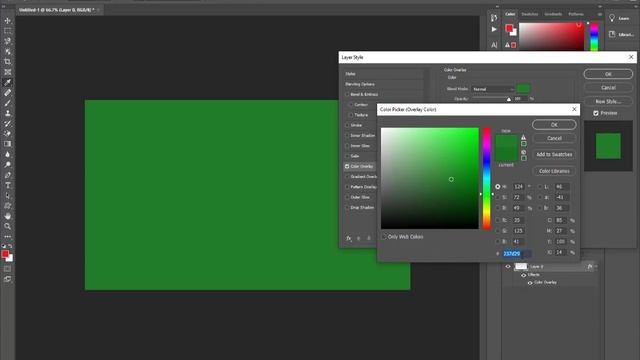
Task: Toggle visibility of Layer 0 Effects
Action: pyautogui.click(x=523, y=275)
